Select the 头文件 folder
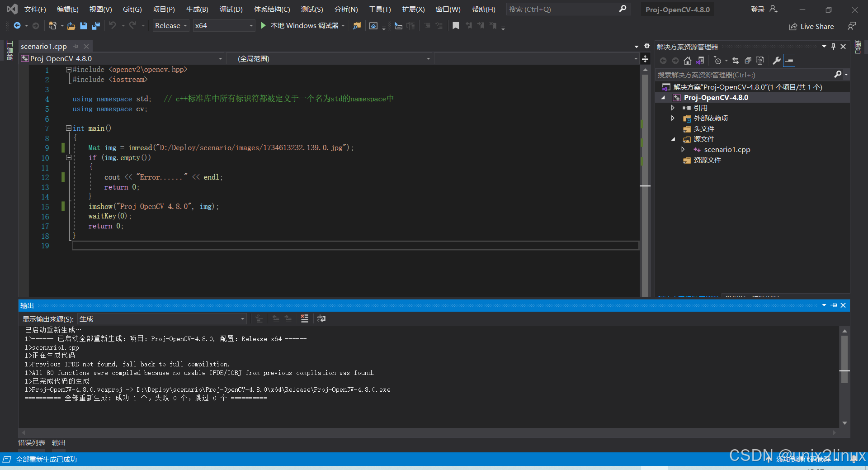This screenshot has width=868, height=470. [704, 129]
